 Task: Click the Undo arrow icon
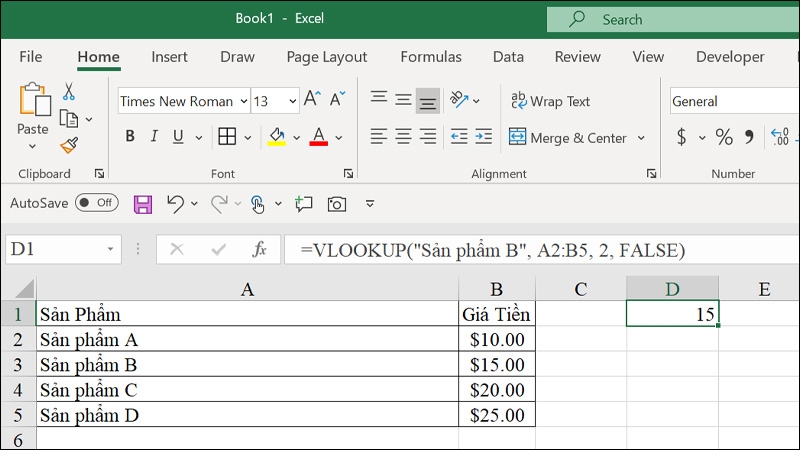tap(175, 204)
